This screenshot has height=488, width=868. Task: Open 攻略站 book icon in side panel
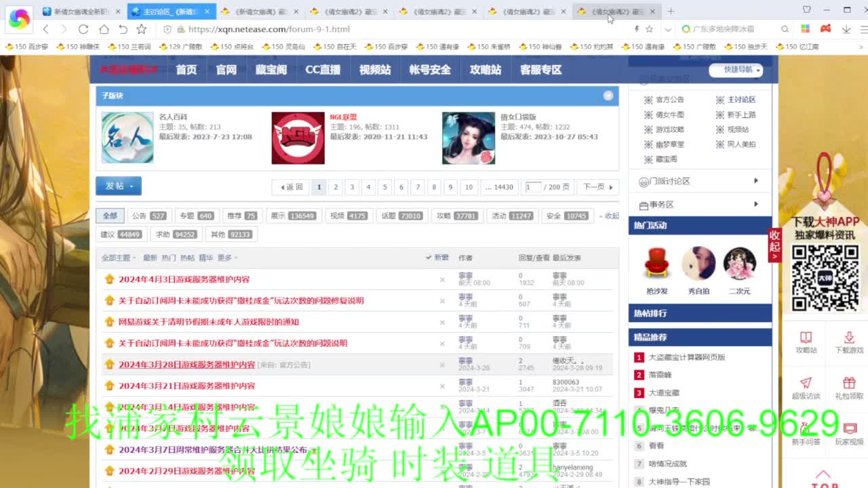tap(806, 338)
